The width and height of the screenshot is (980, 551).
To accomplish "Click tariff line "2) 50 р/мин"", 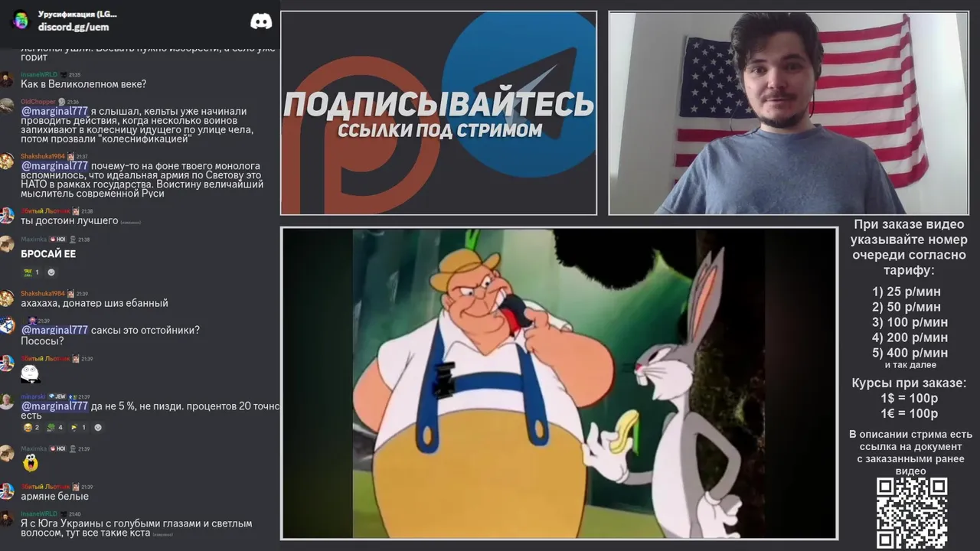I will (906, 307).
